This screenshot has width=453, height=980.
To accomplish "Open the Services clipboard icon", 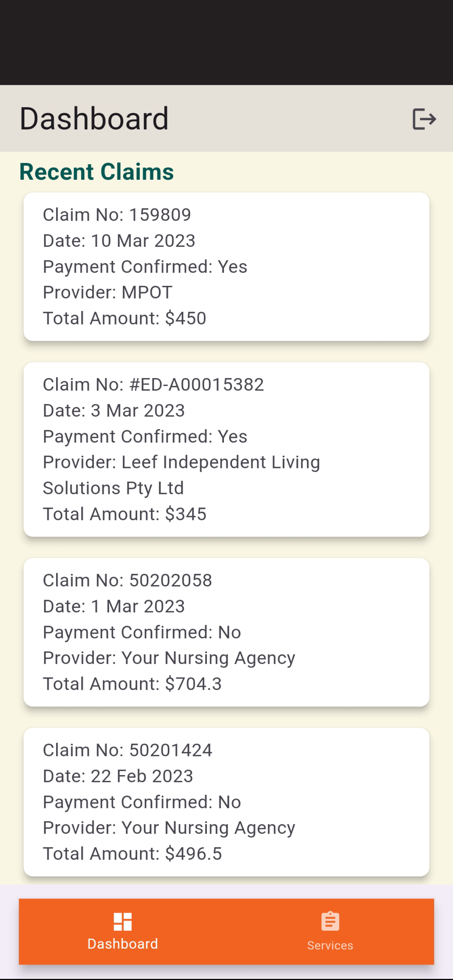I will (330, 921).
